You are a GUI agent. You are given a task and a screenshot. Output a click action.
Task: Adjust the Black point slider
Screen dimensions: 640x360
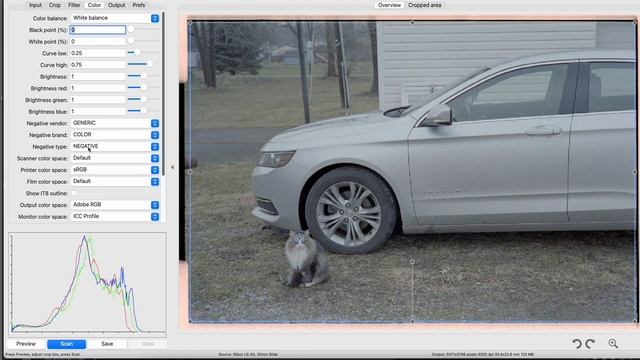[131, 29]
